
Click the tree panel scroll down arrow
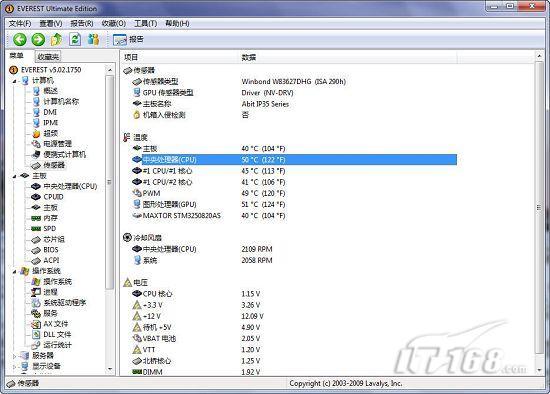(110, 369)
